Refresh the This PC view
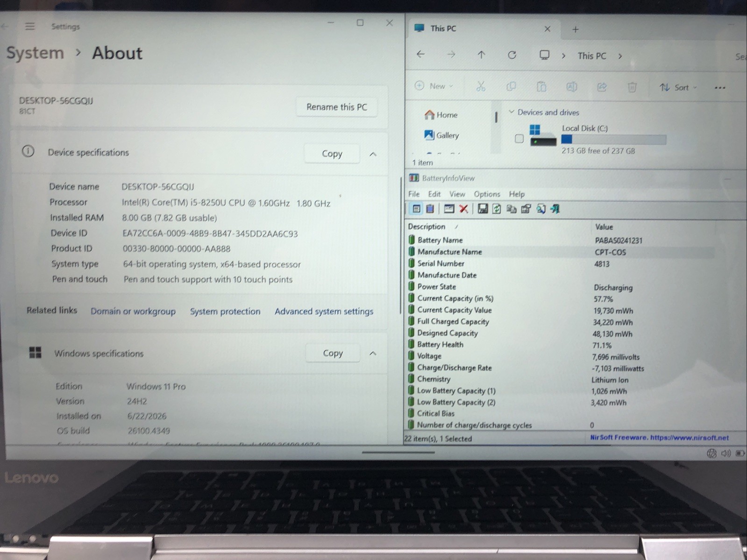 512,55
